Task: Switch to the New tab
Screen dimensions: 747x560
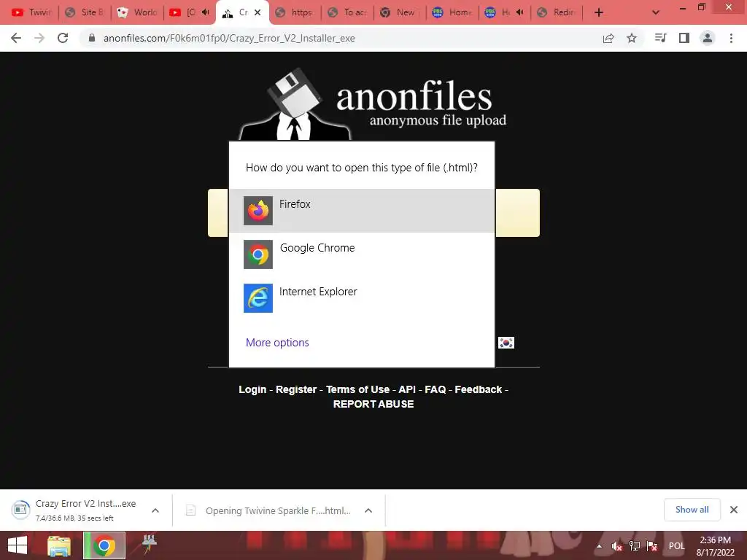Action: (x=400, y=12)
